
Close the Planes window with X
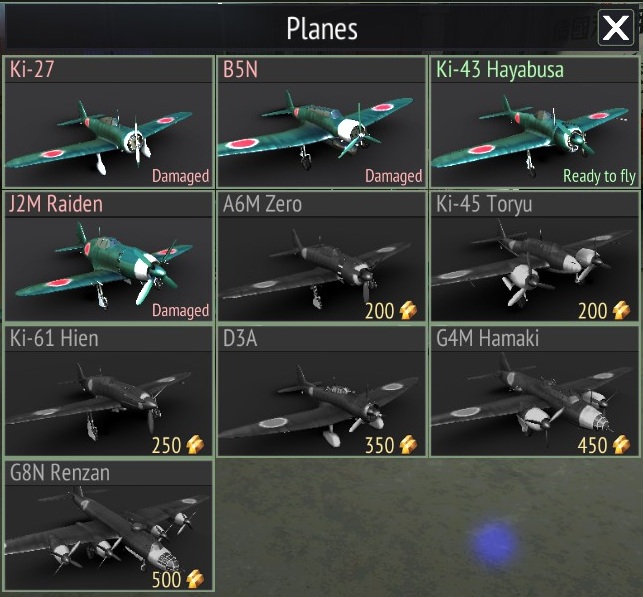click(x=616, y=28)
